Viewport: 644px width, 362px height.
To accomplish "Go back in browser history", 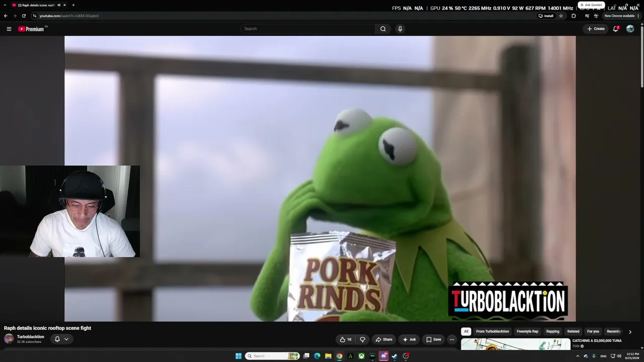I will coord(6,16).
